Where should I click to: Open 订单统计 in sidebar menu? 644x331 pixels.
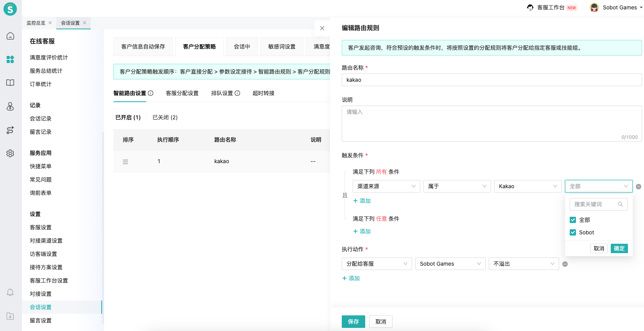point(41,84)
